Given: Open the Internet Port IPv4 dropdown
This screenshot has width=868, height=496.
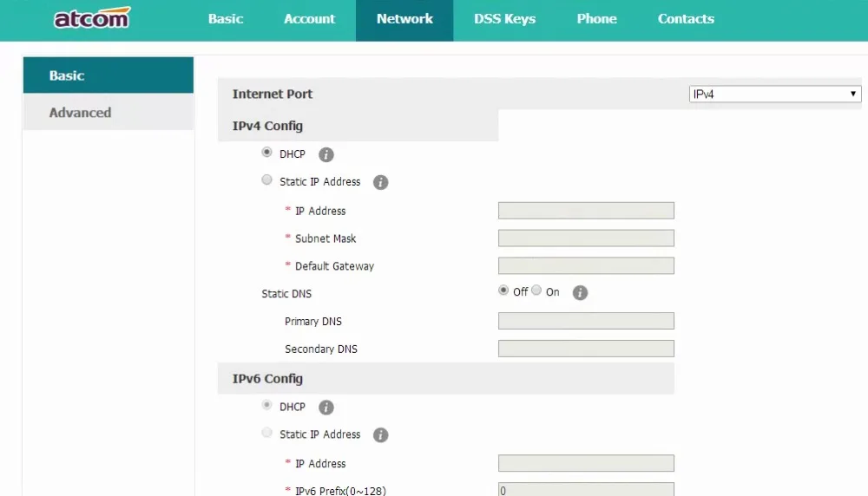Looking at the screenshot, I should pos(774,94).
